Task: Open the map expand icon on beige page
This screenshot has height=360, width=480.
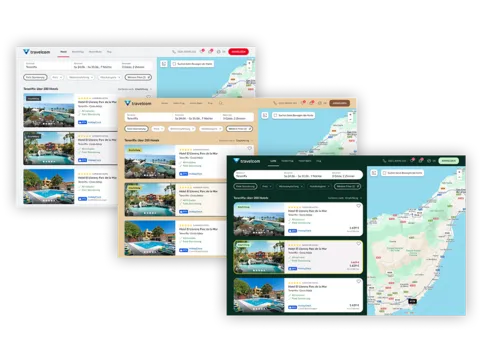Action: click(265, 115)
